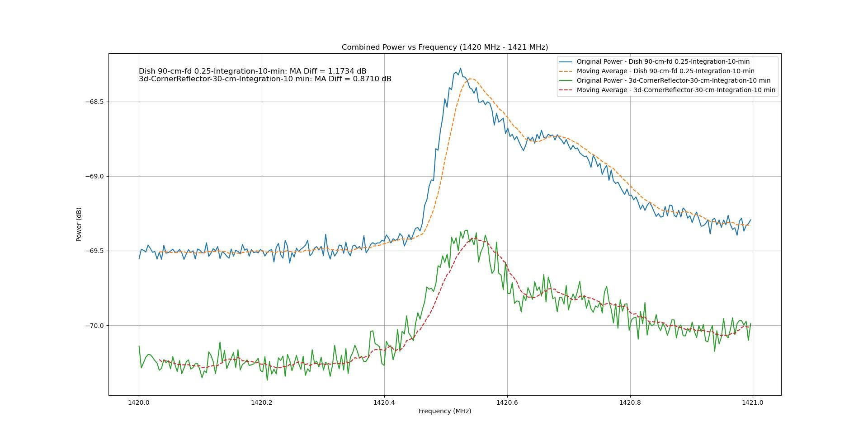Click the green line sample in legend
The width and height of the screenshot is (868, 444).
click(566, 80)
